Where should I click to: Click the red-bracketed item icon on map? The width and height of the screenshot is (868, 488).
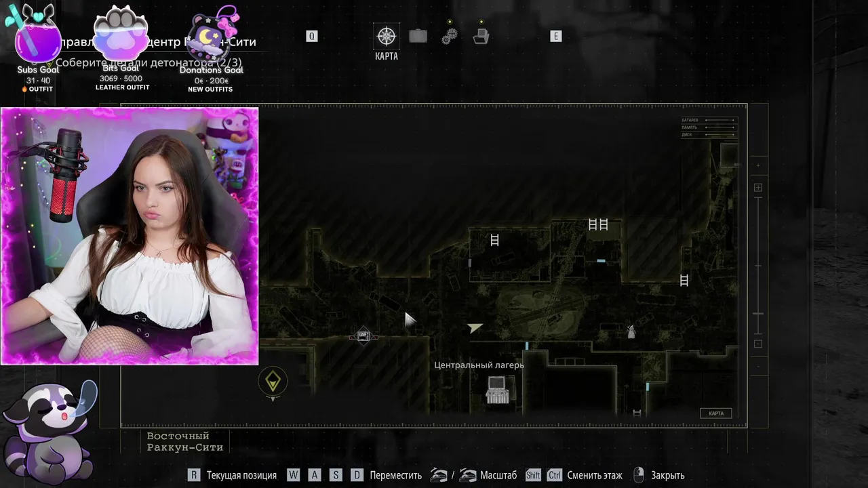coord(363,335)
